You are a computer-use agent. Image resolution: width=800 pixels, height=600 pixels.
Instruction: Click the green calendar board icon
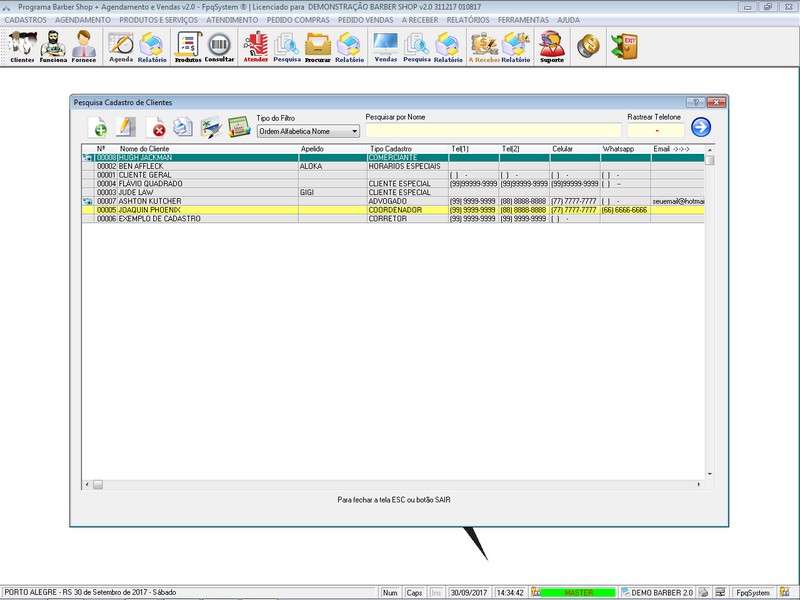click(x=239, y=127)
